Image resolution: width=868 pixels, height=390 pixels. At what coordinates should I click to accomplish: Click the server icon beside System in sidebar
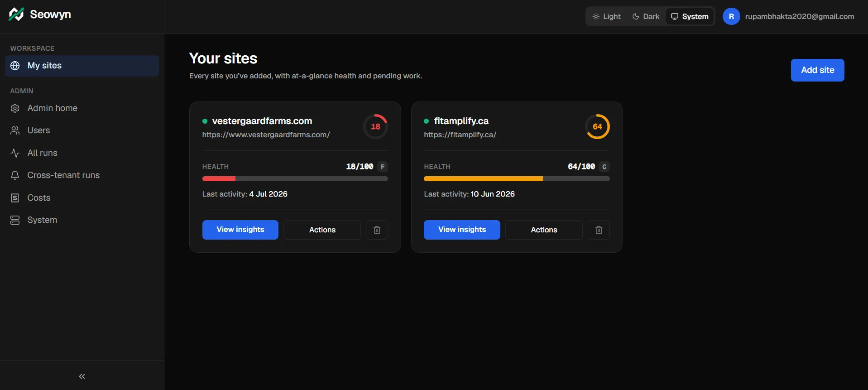(x=15, y=220)
